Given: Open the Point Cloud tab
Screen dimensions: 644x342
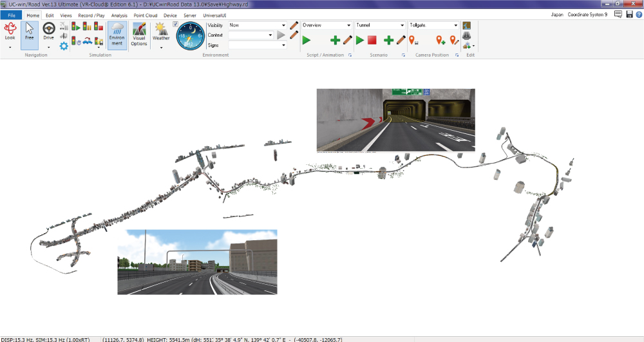Looking at the screenshot, I should tap(146, 15).
